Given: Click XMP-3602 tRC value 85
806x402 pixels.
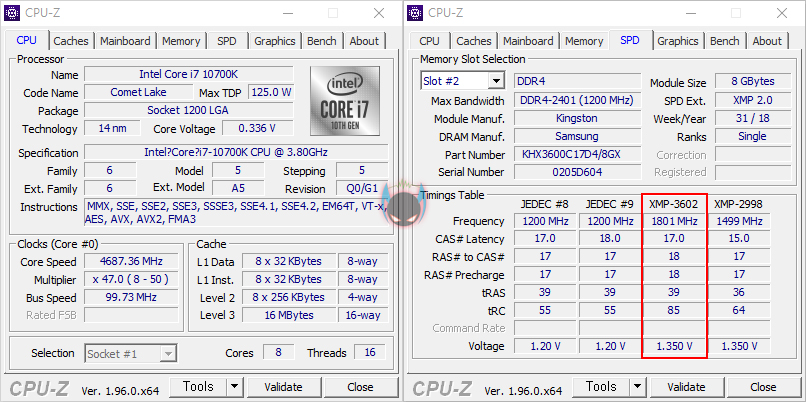Looking at the screenshot, I should point(674,310).
